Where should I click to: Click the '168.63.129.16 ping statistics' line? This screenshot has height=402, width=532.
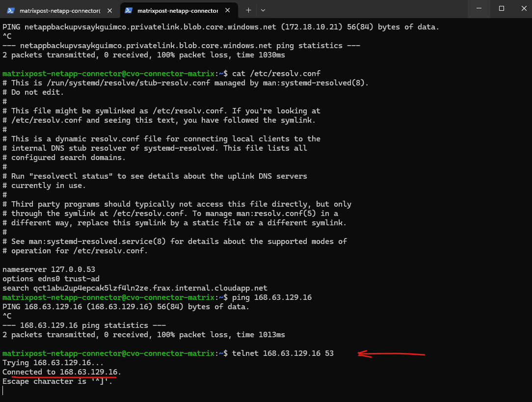84,325
